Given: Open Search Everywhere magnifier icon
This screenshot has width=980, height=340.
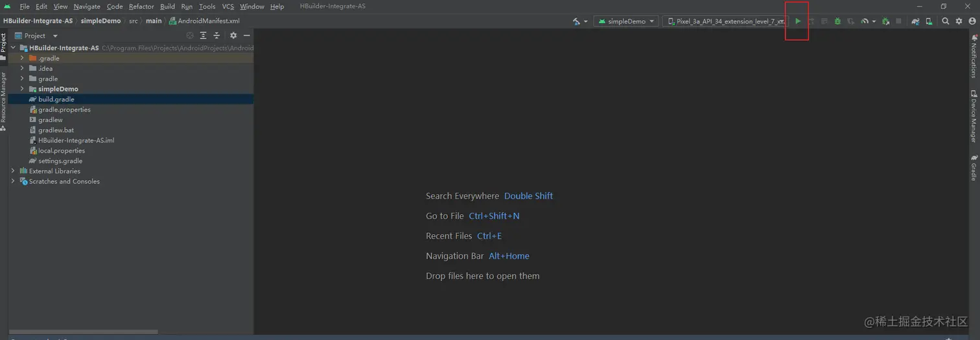Looking at the screenshot, I should (946, 21).
